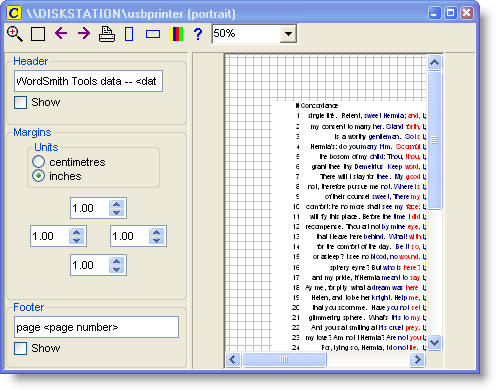Click the horizontal scrollbar thumb
This screenshot has height=390, width=496.
click(284, 359)
